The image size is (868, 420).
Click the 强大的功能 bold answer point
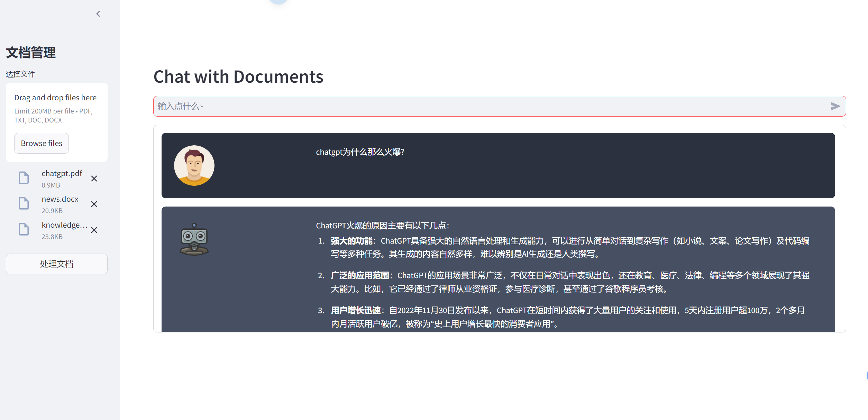point(351,241)
